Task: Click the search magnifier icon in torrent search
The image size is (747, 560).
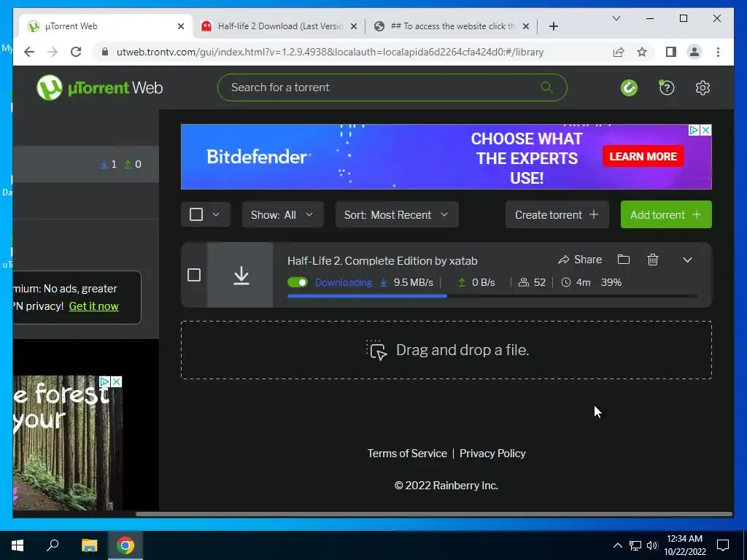Action: pyautogui.click(x=546, y=87)
